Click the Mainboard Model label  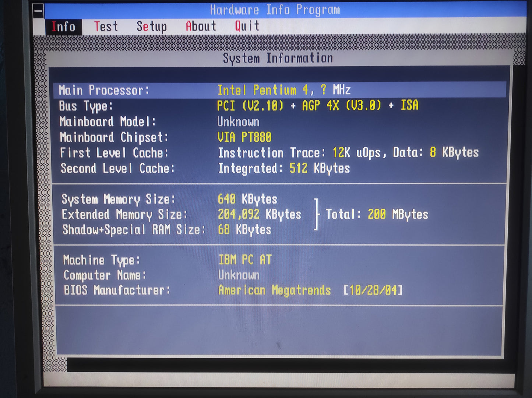(x=108, y=122)
